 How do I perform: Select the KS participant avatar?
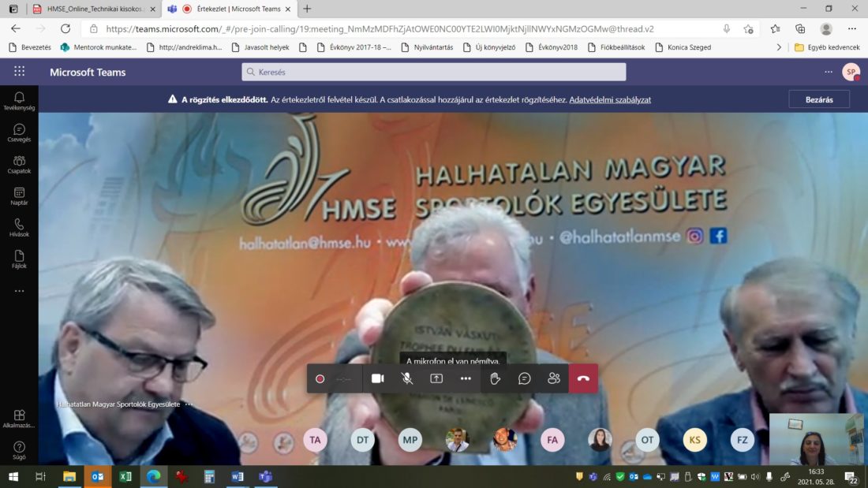point(694,440)
